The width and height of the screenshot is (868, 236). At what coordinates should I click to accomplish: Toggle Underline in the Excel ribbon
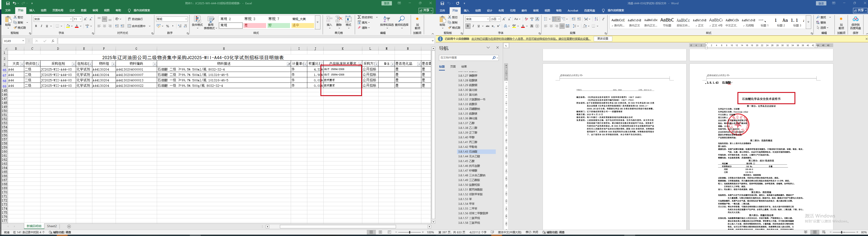(x=47, y=26)
